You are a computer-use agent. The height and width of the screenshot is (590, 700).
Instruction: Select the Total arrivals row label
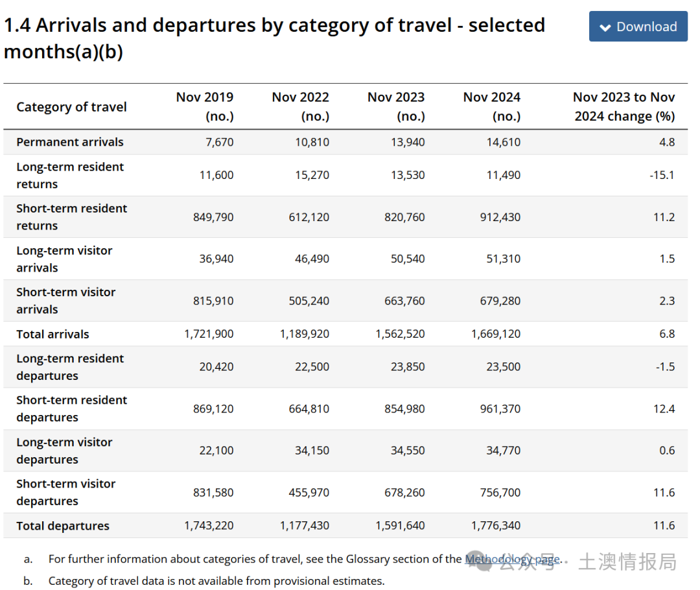[x=52, y=335]
